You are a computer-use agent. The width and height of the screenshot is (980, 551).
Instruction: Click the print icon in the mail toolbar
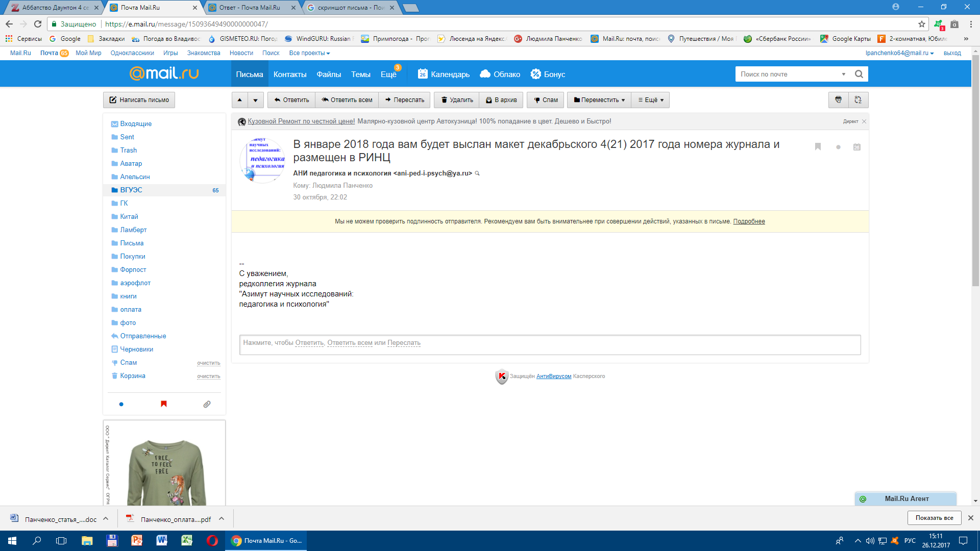pyautogui.click(x=838, y=100)
